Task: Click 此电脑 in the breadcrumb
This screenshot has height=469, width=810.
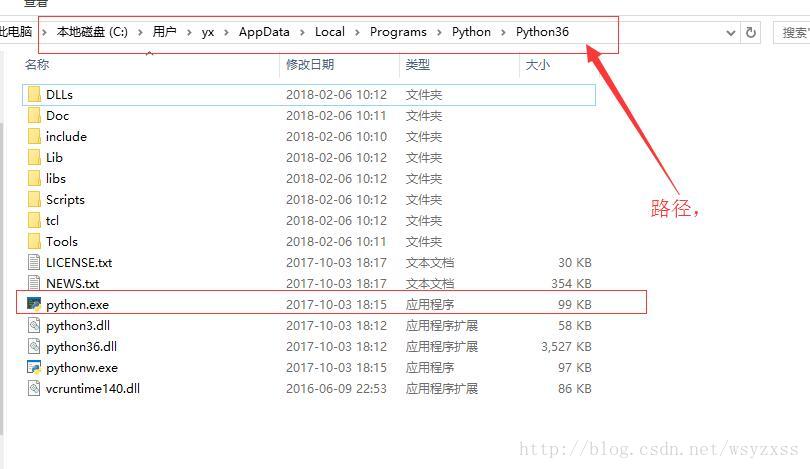Action: coord(15,32)
